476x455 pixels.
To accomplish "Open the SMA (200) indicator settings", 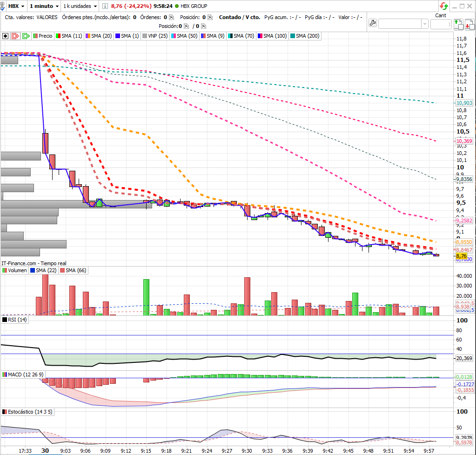I will 305,36.
